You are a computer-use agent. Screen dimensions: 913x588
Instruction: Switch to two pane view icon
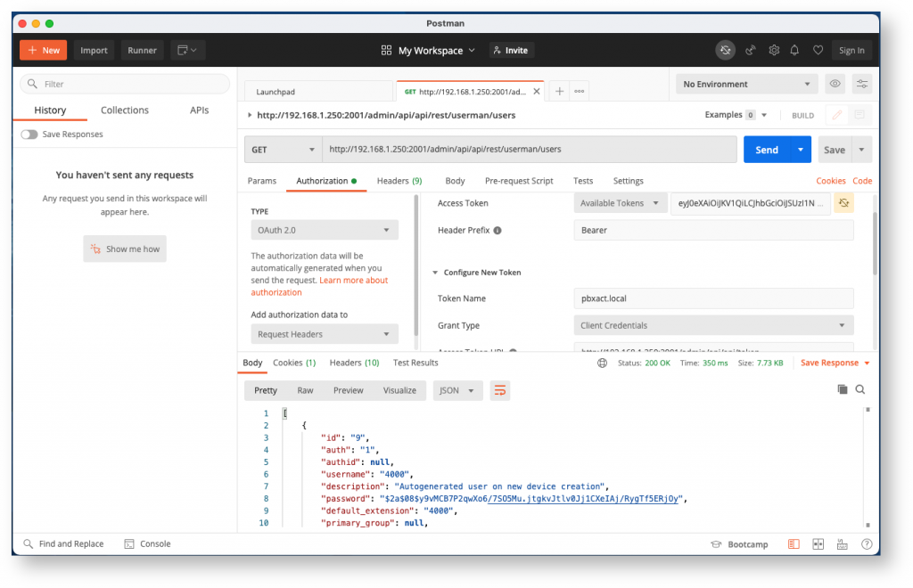point(818,544)
